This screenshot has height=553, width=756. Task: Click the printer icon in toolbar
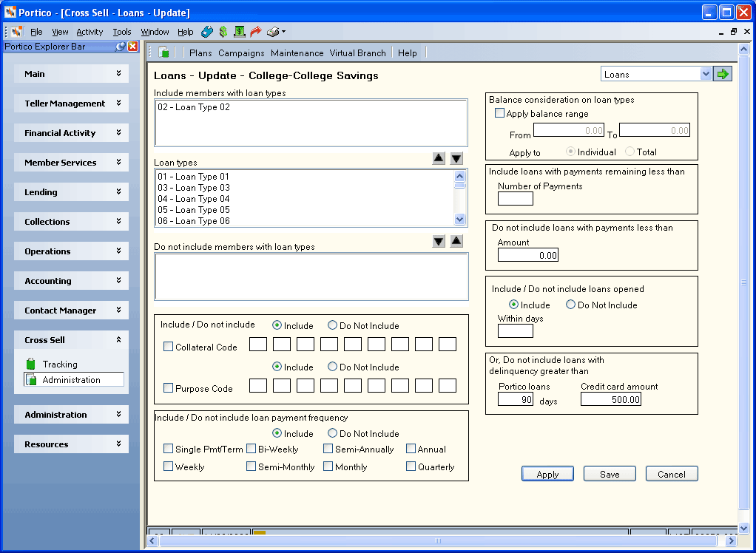point(274,32)
